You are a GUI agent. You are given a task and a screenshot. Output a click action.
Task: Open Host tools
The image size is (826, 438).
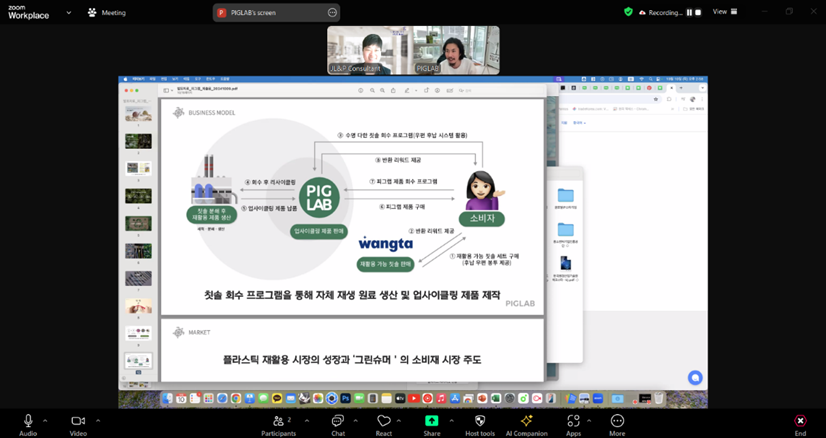[480, 425]
